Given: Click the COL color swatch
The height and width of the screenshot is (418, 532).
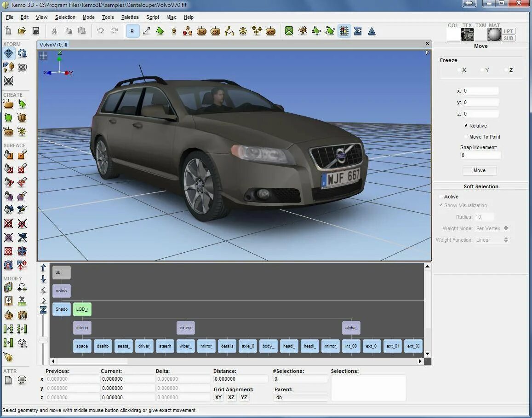Looking at the screenshot, I should [x=453, y=35].
